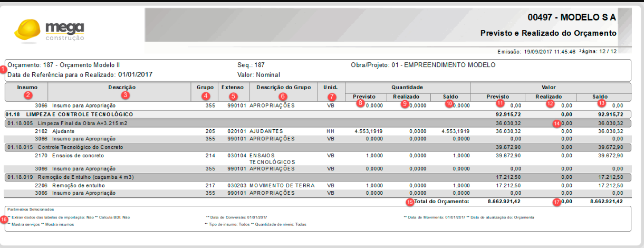Image resolution: width=644 pixels, height=248 pixels.
Task: Click '** Data de Movimento: 01/01/2017' parameter
Action: pos(435,217)
